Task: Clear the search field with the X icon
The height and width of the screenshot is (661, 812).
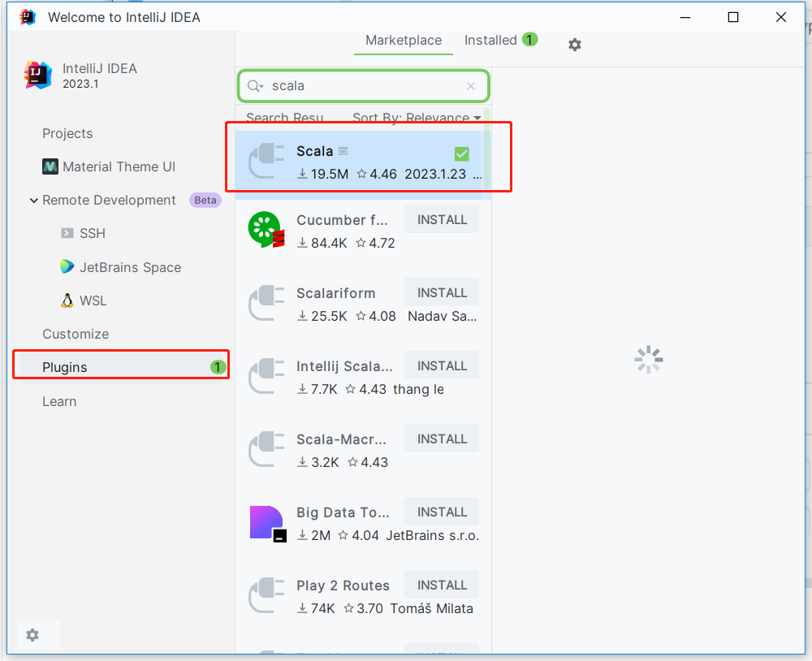Action: tap(471, 86)
